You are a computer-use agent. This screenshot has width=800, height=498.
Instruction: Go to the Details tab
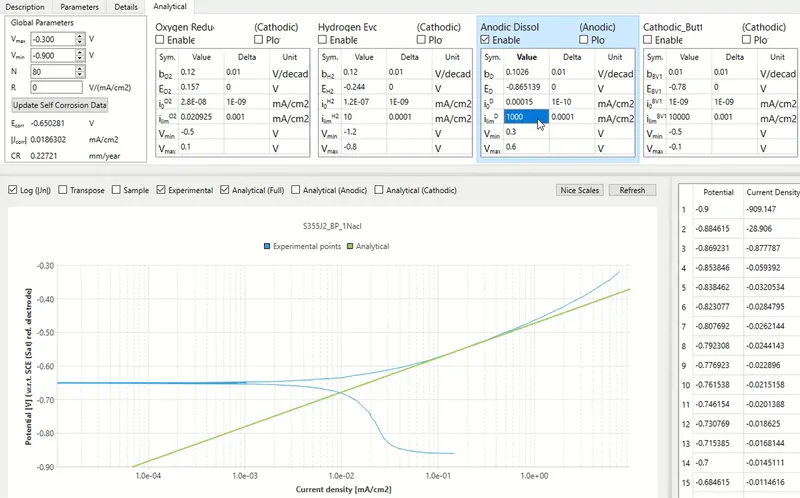(126, 6)
